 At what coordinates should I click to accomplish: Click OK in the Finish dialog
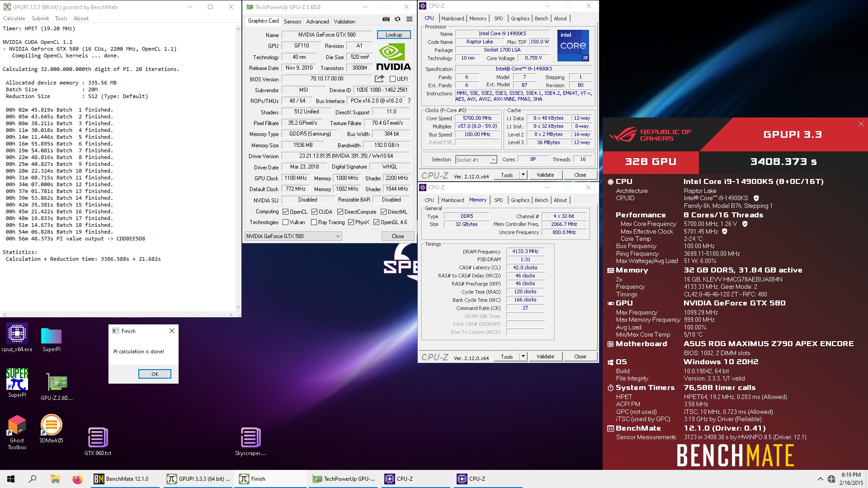coord(155,374)
